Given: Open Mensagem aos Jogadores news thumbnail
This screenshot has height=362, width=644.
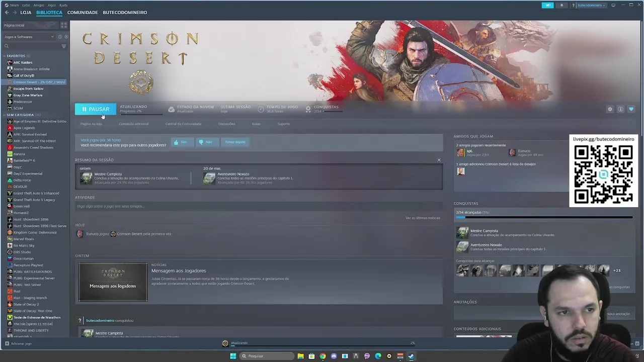Looking at the screenshot, I should (113, 282).
